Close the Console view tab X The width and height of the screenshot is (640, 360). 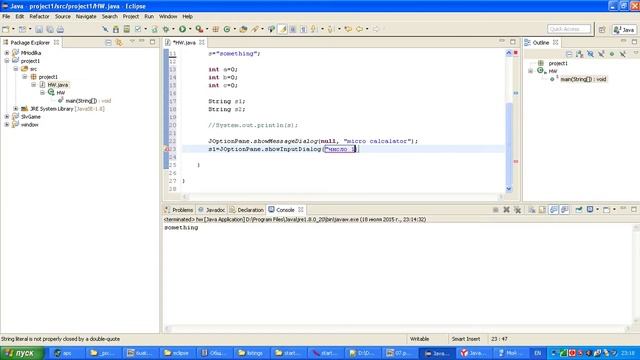point(301,209)
